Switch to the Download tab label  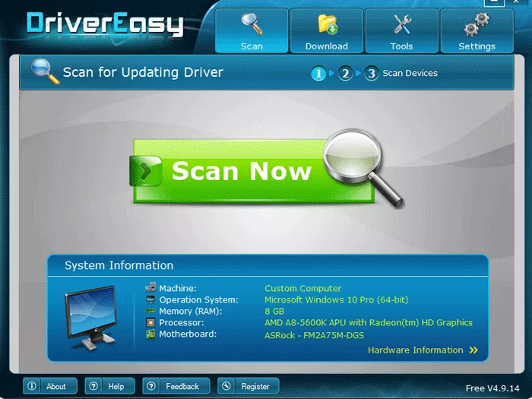[x=326, y=46]
